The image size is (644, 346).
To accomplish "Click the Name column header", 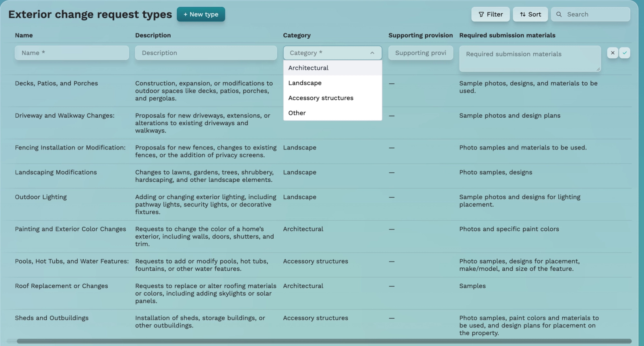I will point(24,35).
